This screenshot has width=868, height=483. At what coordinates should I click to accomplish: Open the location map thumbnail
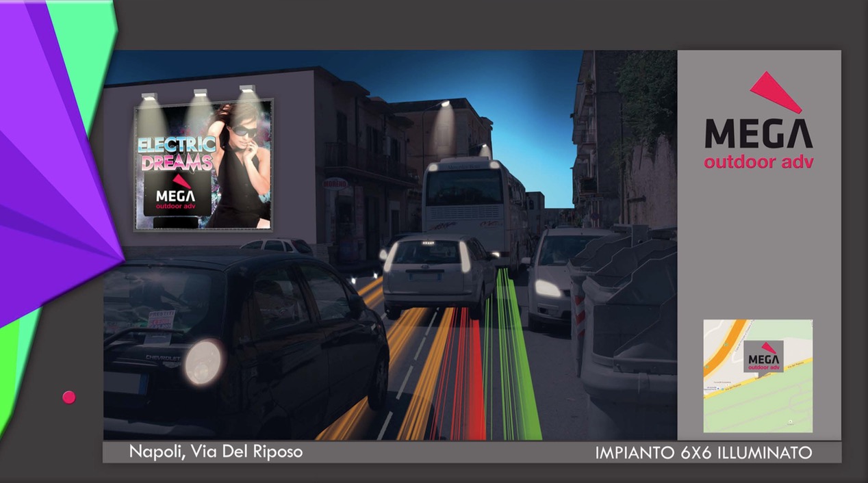[758, 376]
